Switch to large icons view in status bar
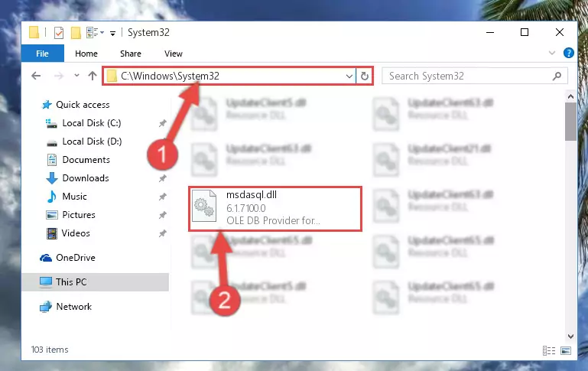Screen dimensions: 588x371 click(x=566, y=351)
